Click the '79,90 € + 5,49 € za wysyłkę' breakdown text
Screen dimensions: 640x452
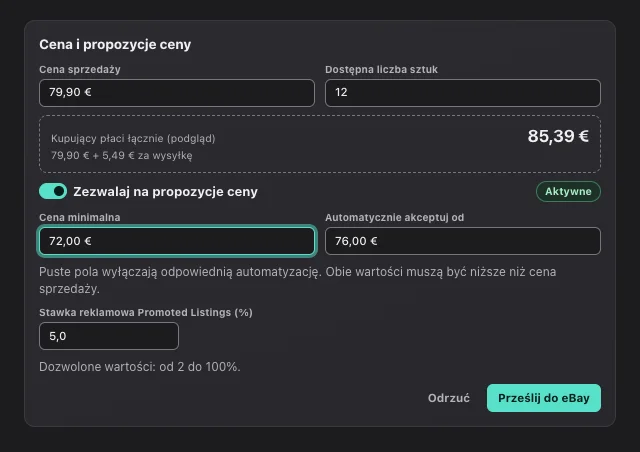[122, 156]
